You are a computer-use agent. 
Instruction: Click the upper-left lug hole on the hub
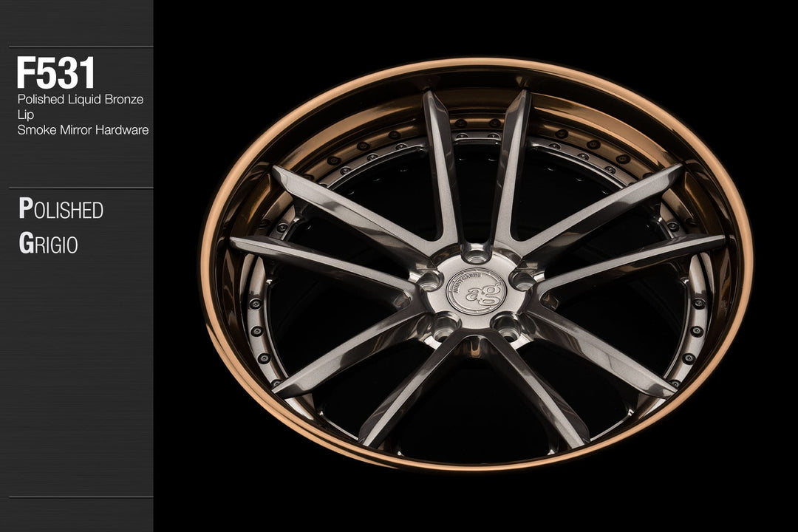point(430,280)
